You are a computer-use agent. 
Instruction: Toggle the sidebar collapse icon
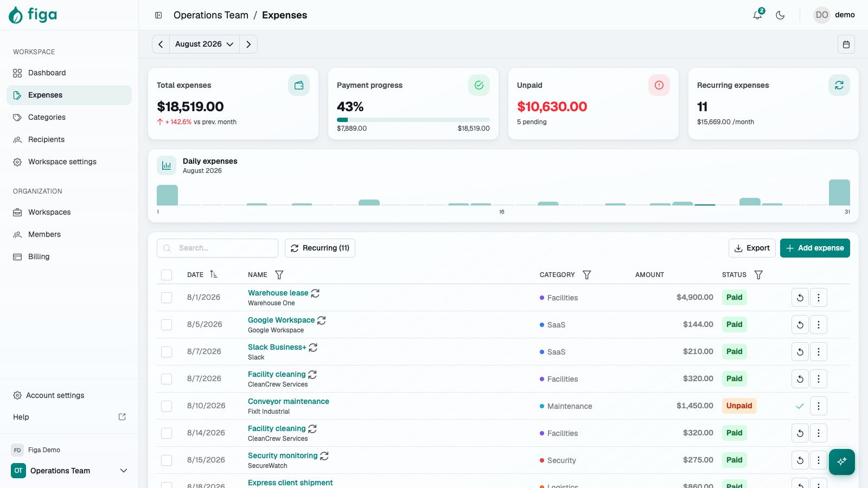tap(158, 15)
